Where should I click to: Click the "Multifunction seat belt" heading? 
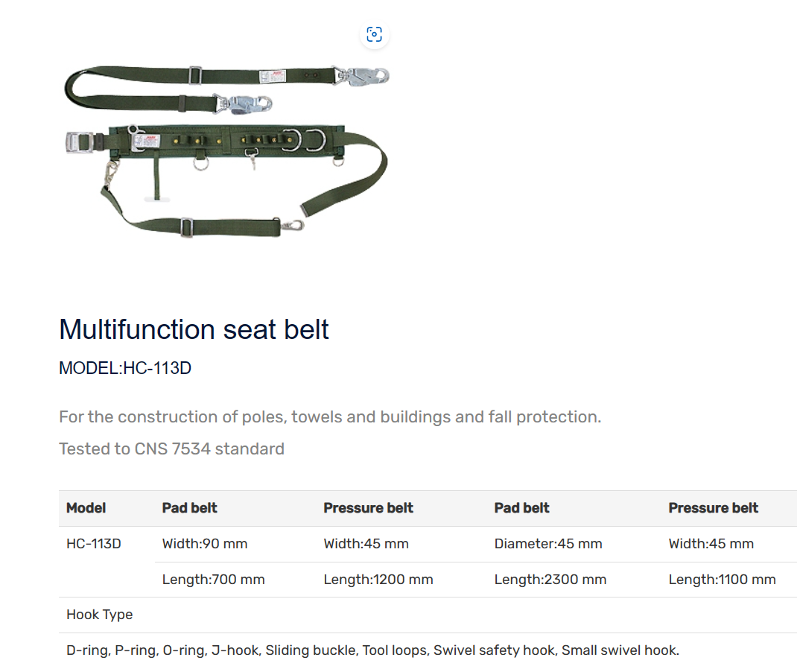point(194,329)
